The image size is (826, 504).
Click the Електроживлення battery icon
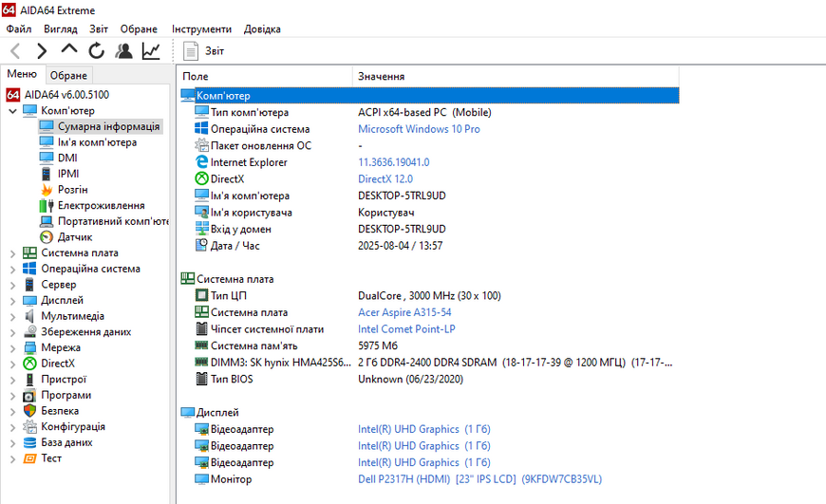47,205
